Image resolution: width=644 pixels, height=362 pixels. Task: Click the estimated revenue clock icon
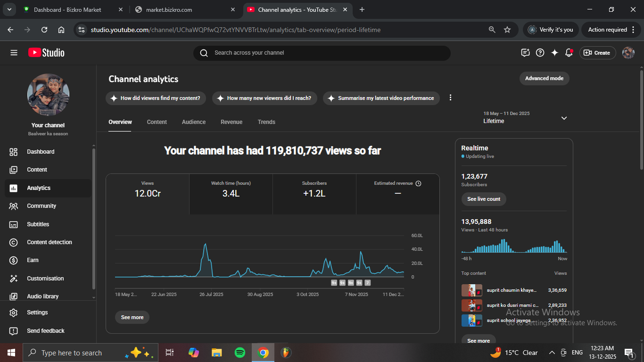[x=418, y=183]
